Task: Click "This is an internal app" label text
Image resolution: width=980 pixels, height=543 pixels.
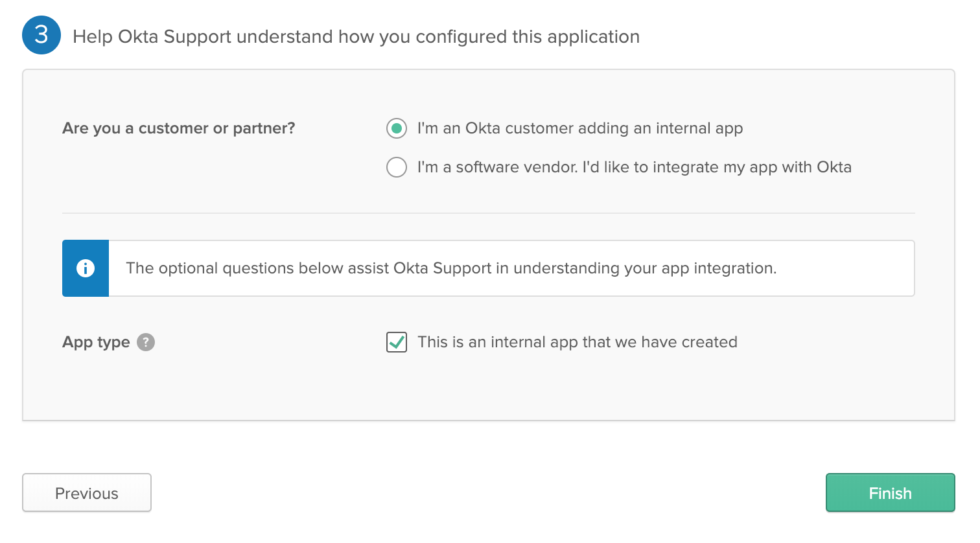Action: pos(577,342)
